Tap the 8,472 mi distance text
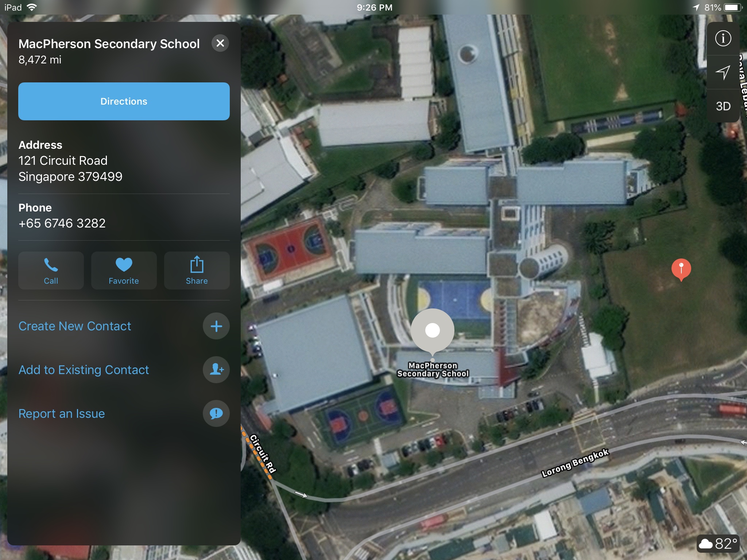This screenshot has height=560, width=747. pyautogui.click(x=40, y=60)
